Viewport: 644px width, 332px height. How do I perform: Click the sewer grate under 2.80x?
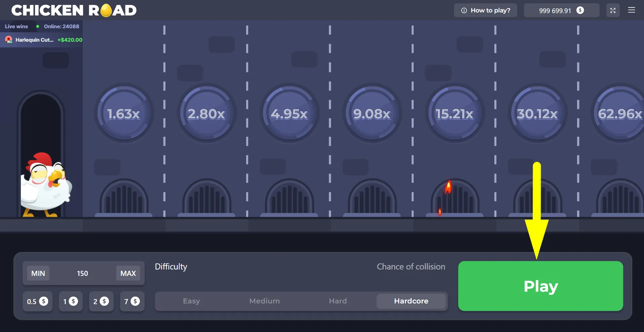click(206, 198)
